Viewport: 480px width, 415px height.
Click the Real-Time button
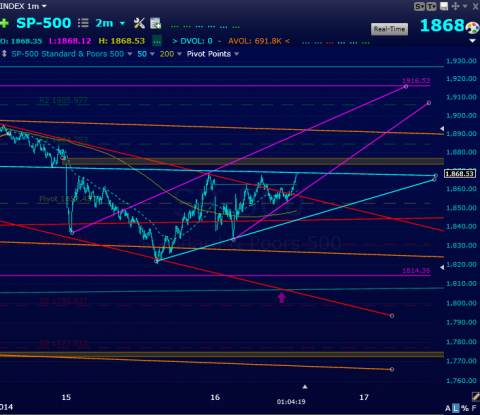tap(389, 29)
